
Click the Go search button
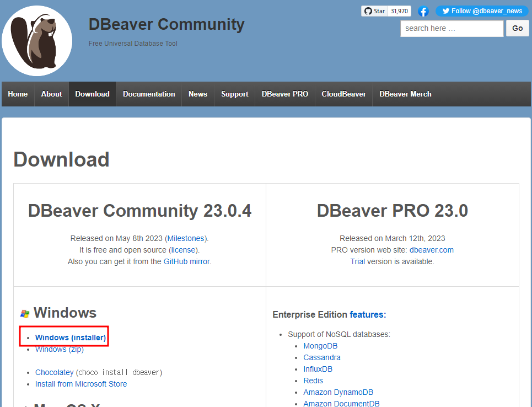point(518,28)
